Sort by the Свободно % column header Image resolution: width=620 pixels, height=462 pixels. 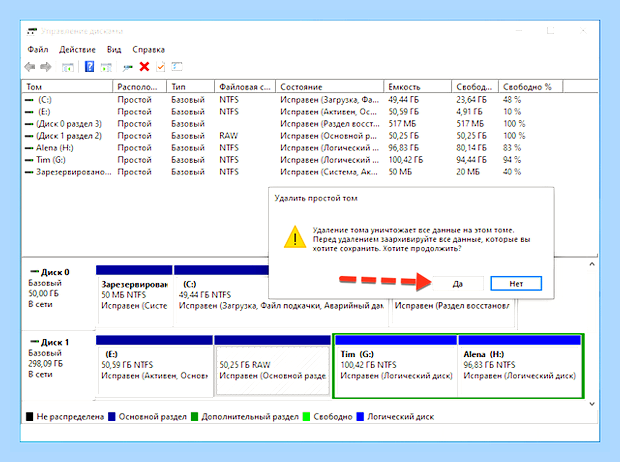530,87
